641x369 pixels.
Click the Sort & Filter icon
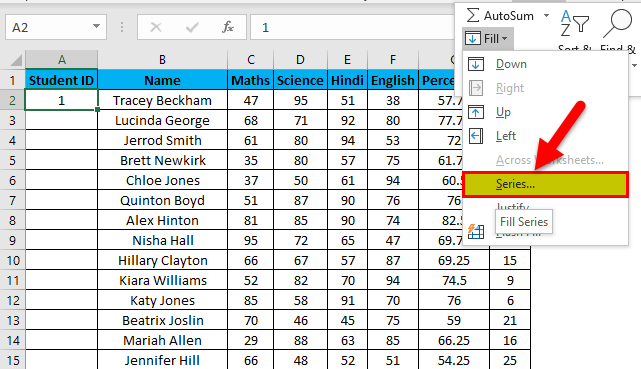point(574,23)
